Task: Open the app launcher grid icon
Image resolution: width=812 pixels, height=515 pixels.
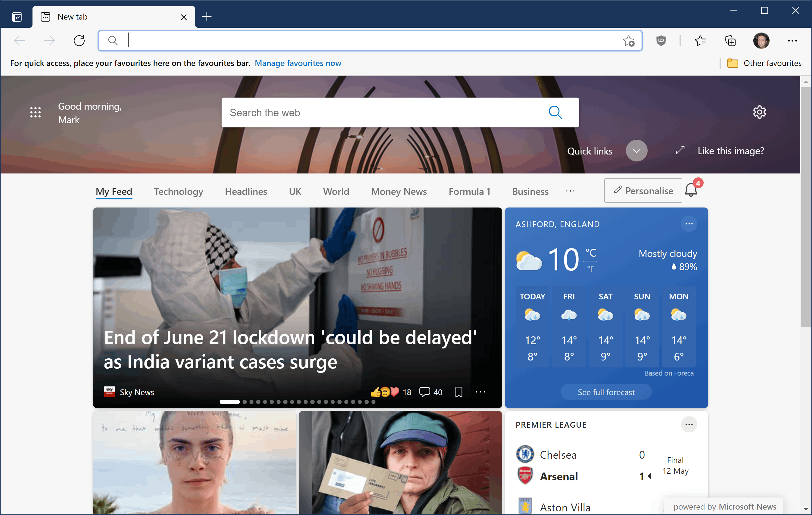Action: coord(36,112)
